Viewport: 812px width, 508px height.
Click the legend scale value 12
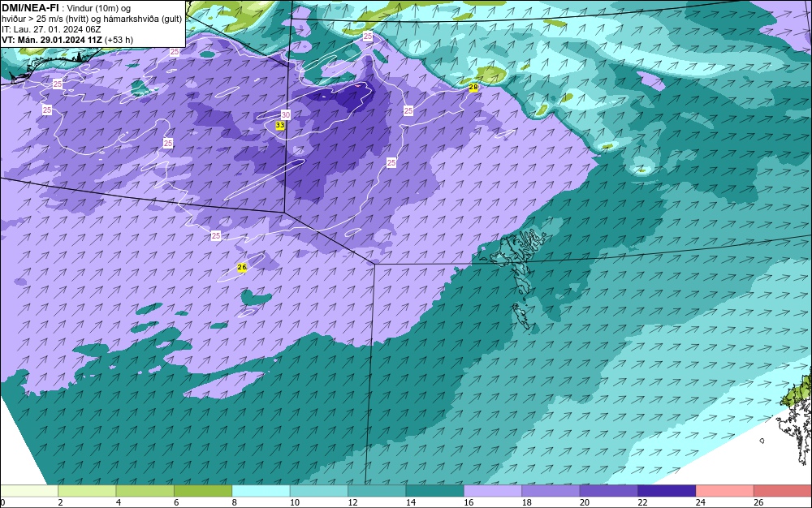(352, 502)
